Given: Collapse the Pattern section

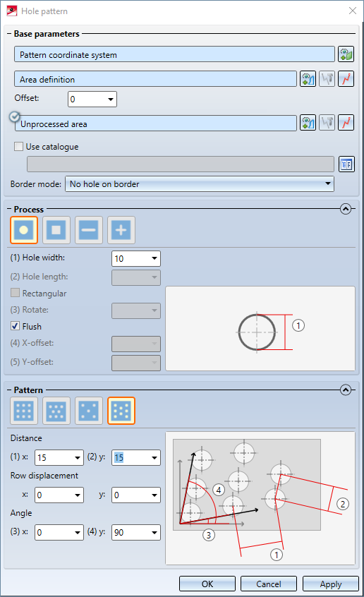Looking at the screenshot, I should [346, 390].
